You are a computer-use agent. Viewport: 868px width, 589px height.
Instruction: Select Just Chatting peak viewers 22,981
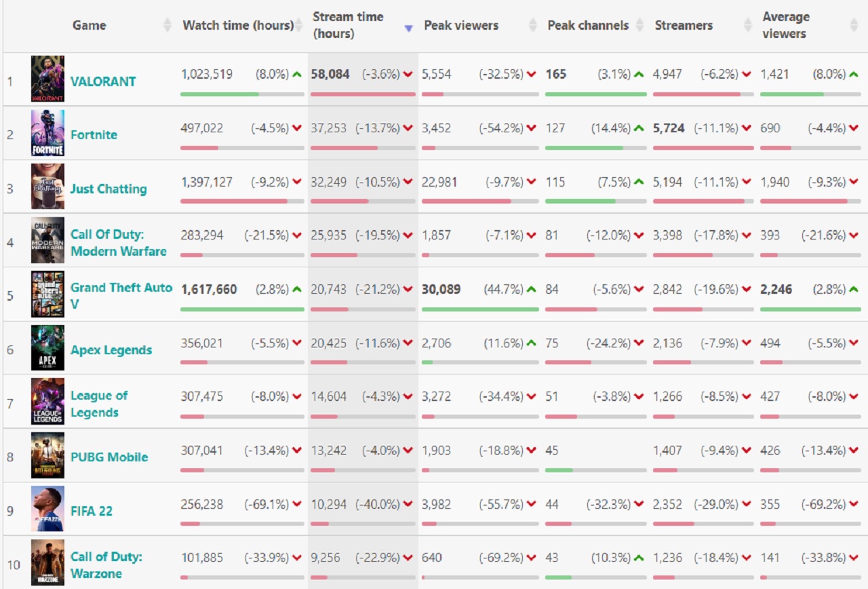pyautogui.click(x=439, y=182)
